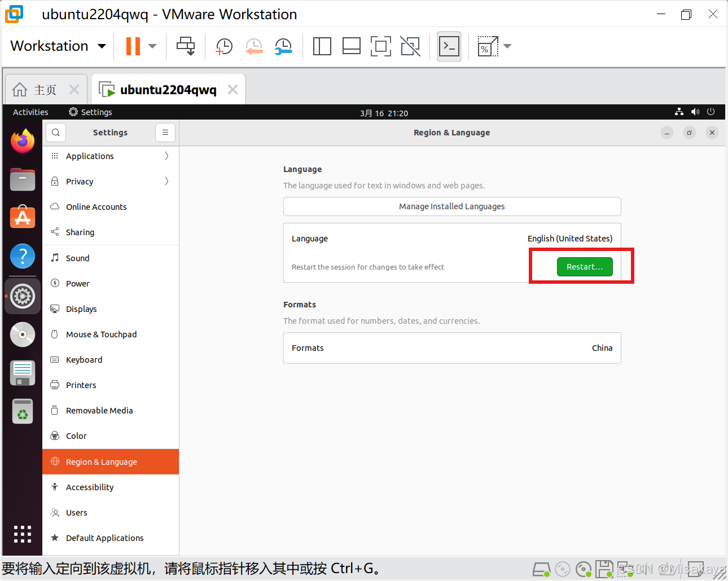Open Ubuntu Software from the dock
This screenshot has height=581, width=728.
pyautogui.click(x=23, y=217)
